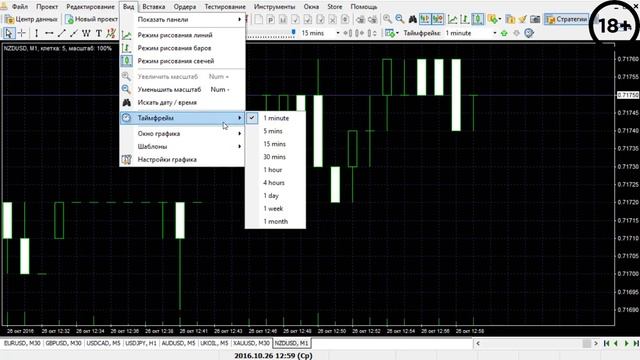
Task: Step one bar forward with green arrow
Action: (x=626, y=344)
